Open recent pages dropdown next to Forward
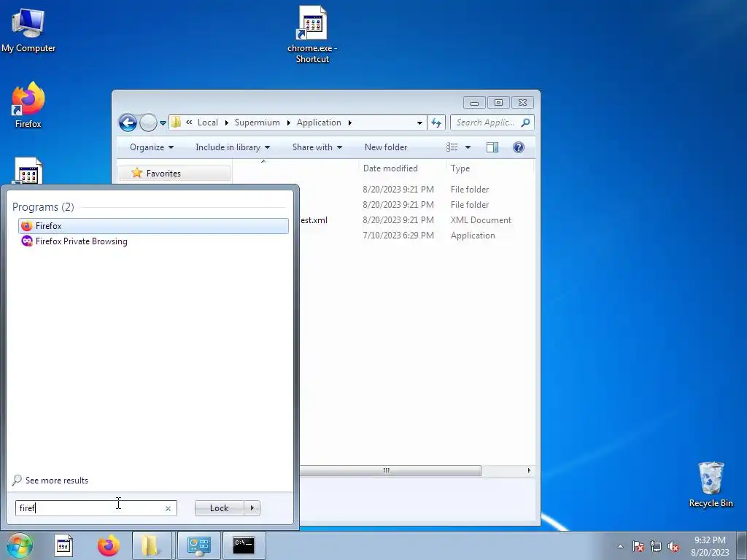This screenshot has width=747, height=560. [x=163, y=122]
